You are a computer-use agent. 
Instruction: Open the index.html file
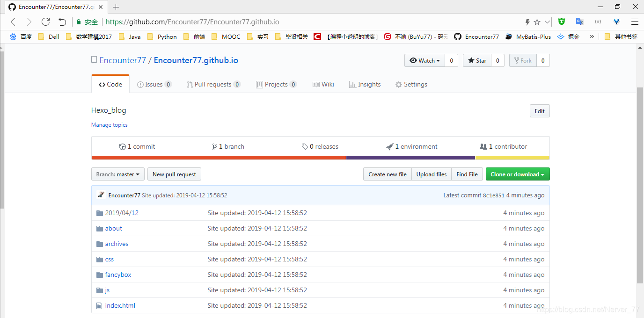(120, 305)
